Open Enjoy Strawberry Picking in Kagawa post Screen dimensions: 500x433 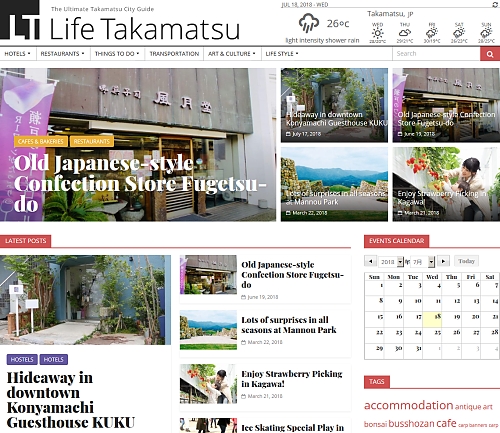[292, 379]
